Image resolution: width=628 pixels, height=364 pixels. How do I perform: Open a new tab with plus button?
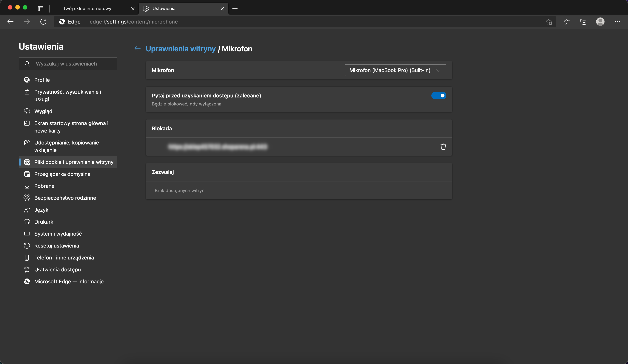coord(235,9)
